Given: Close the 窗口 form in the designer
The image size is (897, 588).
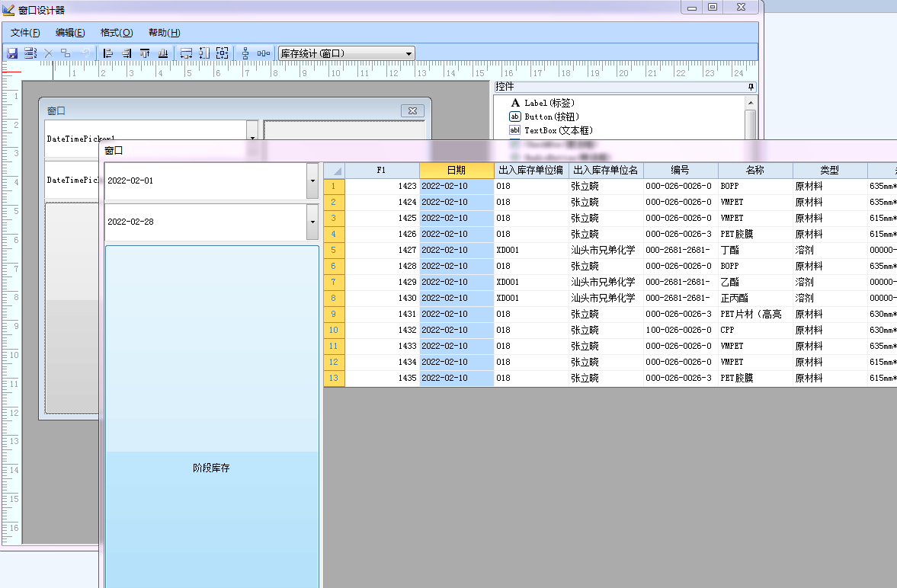Looking at the screenshot, I should pos(412,111).
